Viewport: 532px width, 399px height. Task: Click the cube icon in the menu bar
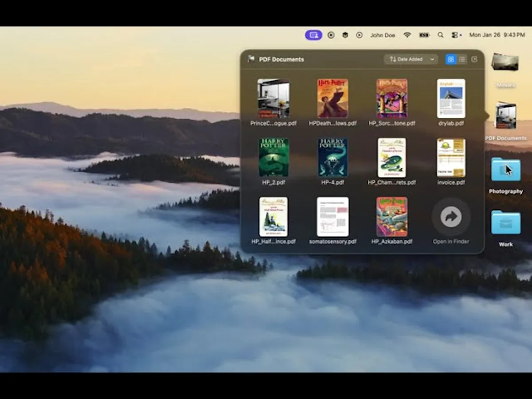(345, 35)
